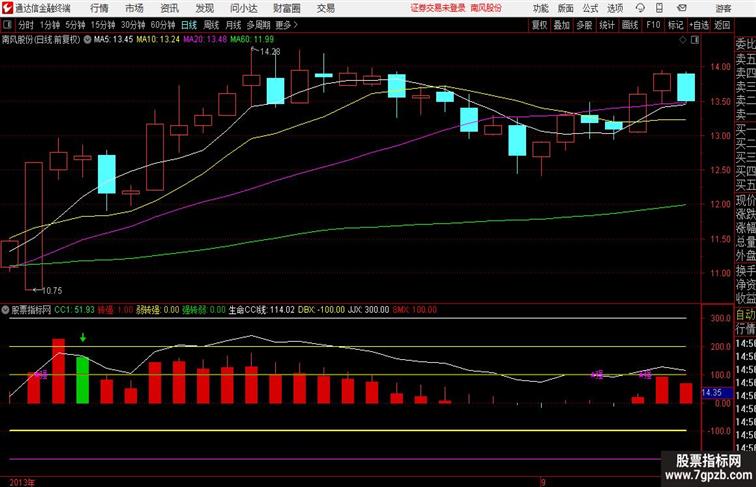The image size is (756, 487).
Task: Select the 多周期 multi-period tab
Action: coord(258,25)
